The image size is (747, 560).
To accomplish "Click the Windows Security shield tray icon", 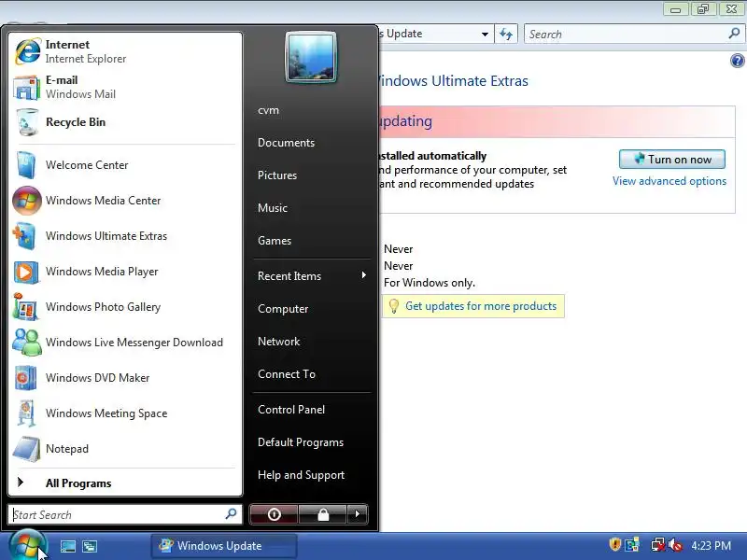I will (615, 544).
